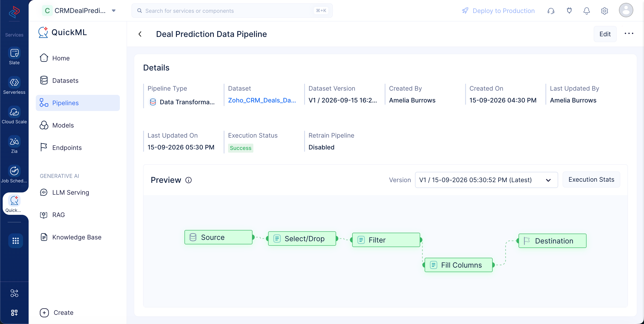This screenshot has width=644, height=324.
Task: Go back using the left chevron
Action: 140,34
